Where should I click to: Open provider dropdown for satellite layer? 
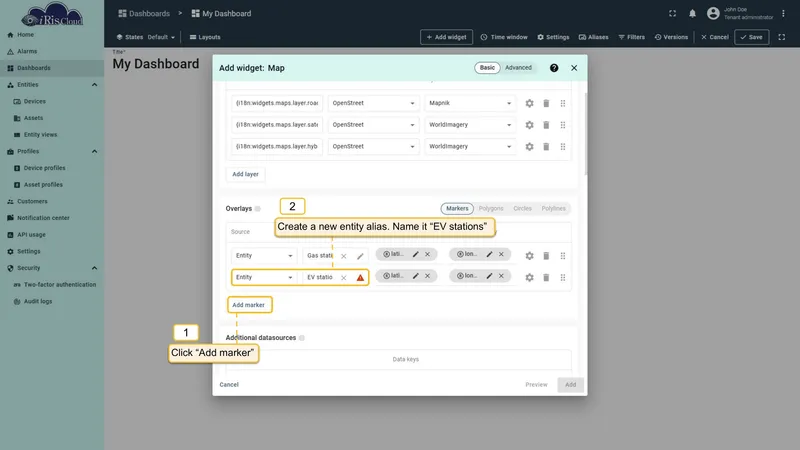373,125
